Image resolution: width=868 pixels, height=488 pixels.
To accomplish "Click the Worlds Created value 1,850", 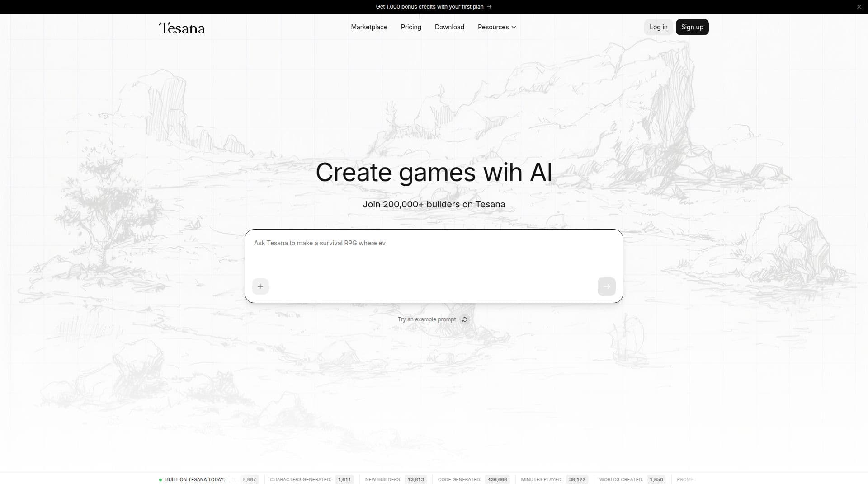I will point(656,479).
